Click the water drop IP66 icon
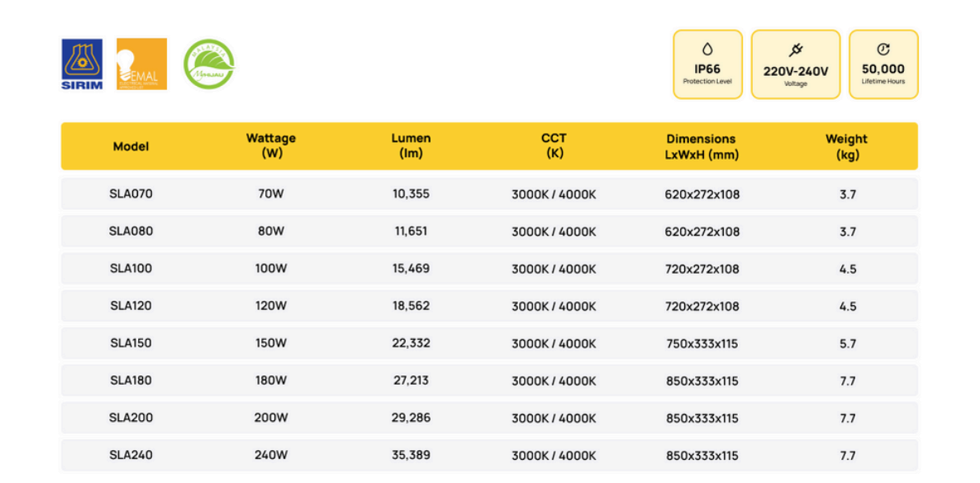This screenshot has width=980, height=483. pos(707,50)
